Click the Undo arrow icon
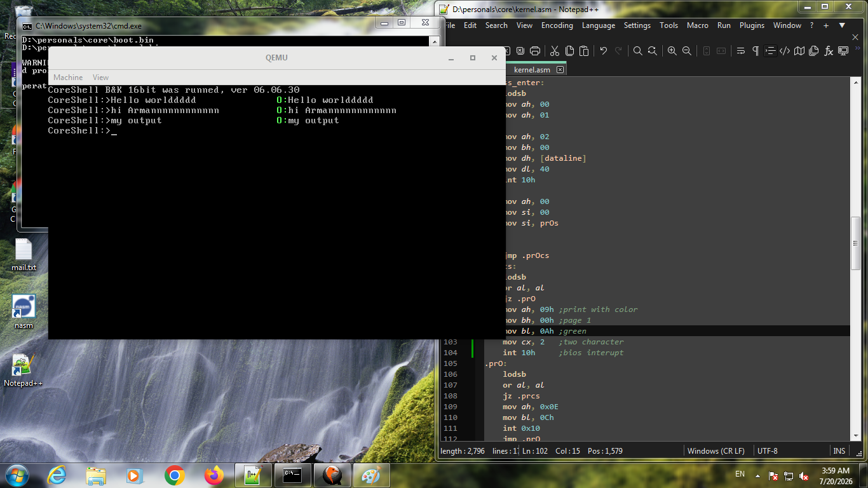The image size is (868, 488). tap(604, 51)
